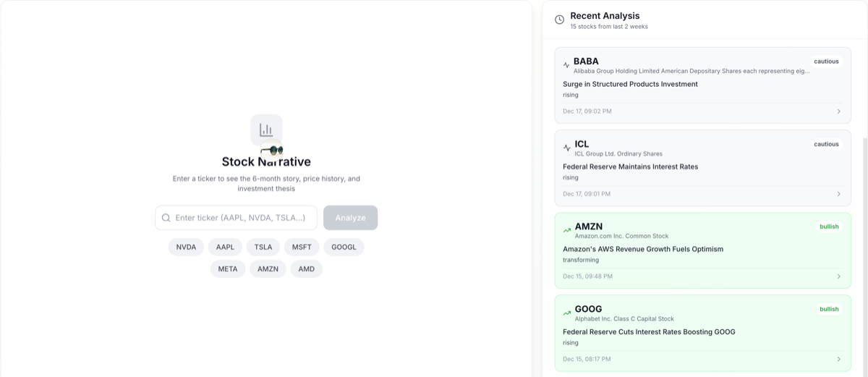Select the AMZN ticker chip

(268, 268)
